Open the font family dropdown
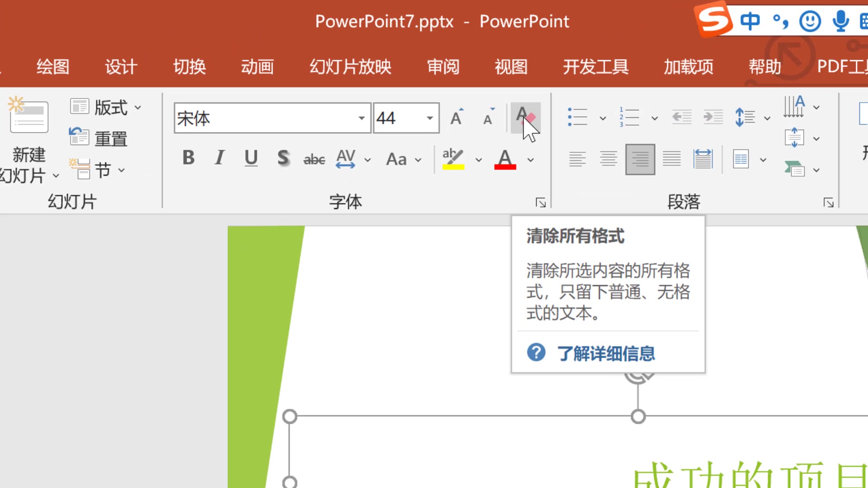This screenshot has width=868, height=488. pyautogui.click(x=361, y=118)
